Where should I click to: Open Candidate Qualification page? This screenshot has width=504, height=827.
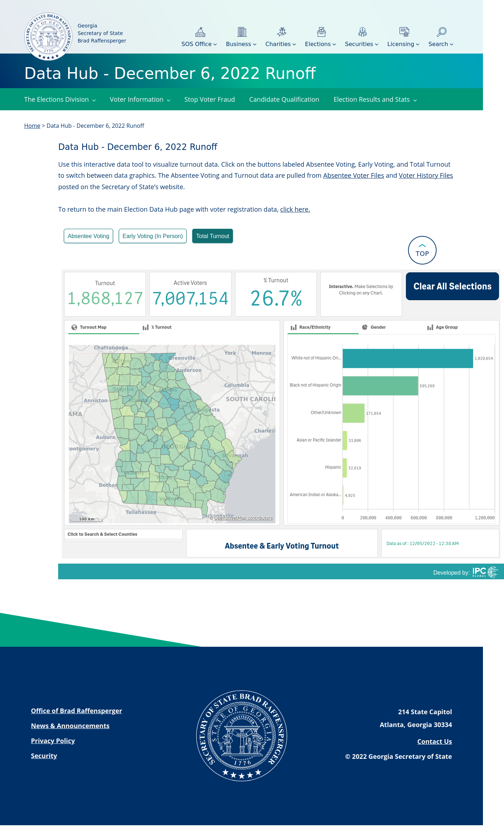[x=284, y=100]
